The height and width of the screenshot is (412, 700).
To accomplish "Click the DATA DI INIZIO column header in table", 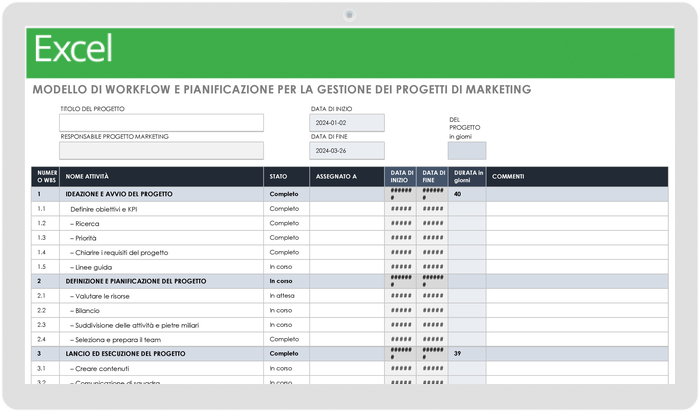I will 401,177.
